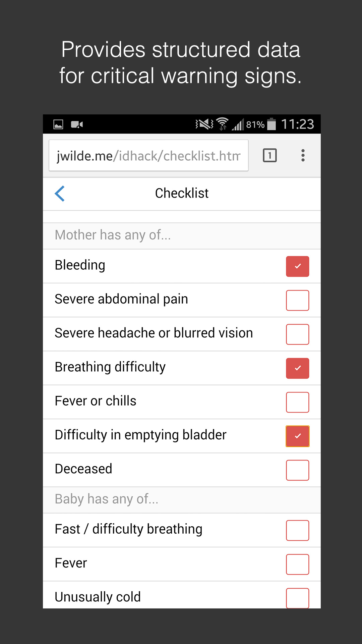Image resolution: width=362 pixels, height=644 pixels.
Task: Uncheck the Bleeding checkbox
Action: [297, 266]
